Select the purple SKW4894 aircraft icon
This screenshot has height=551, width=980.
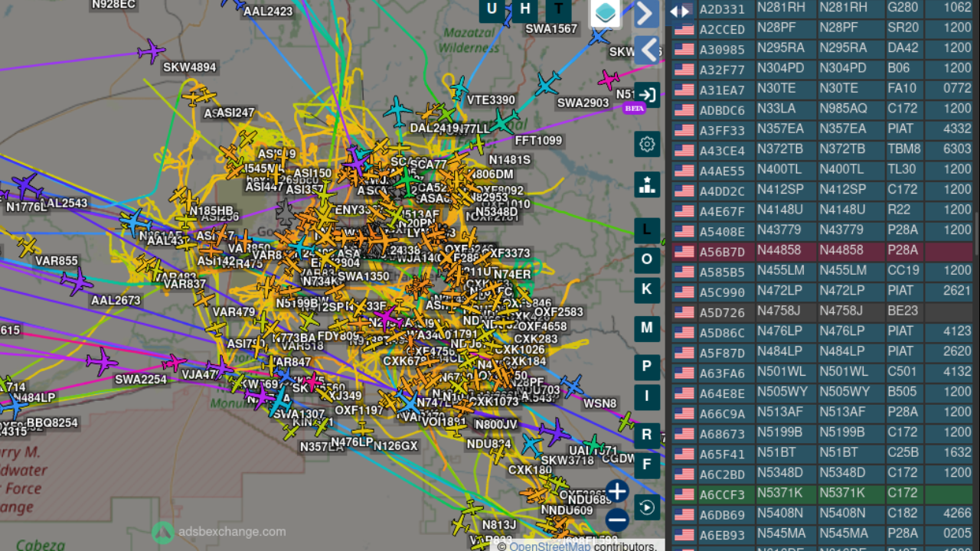click(152, 51)
